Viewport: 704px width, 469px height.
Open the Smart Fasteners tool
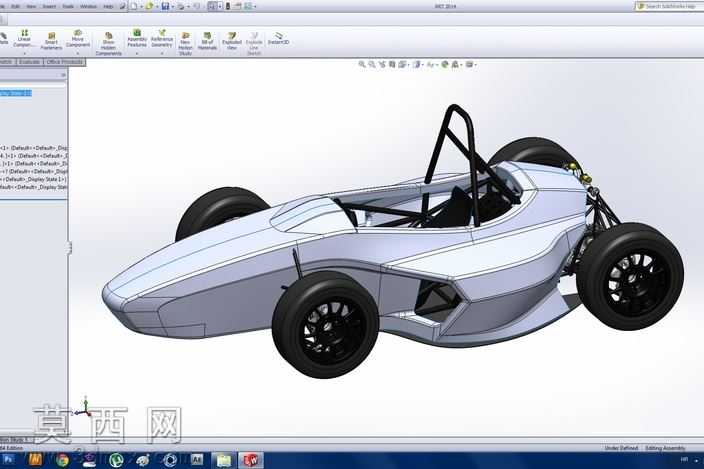[51, 41]
